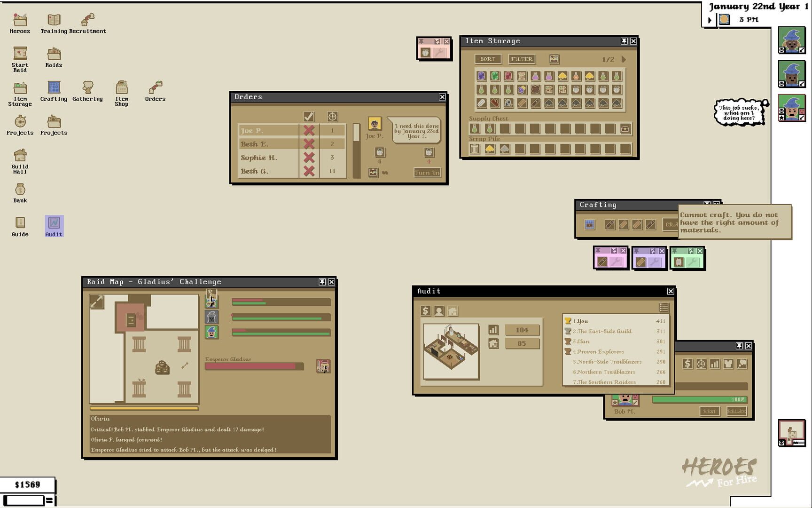Switch to the guild house tab in Audit

coord(452,311)
